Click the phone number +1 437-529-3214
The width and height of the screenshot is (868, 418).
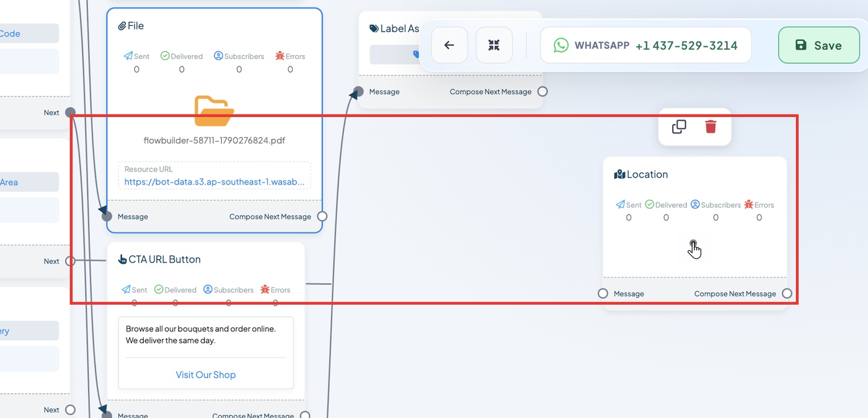(x=686, y=45)
